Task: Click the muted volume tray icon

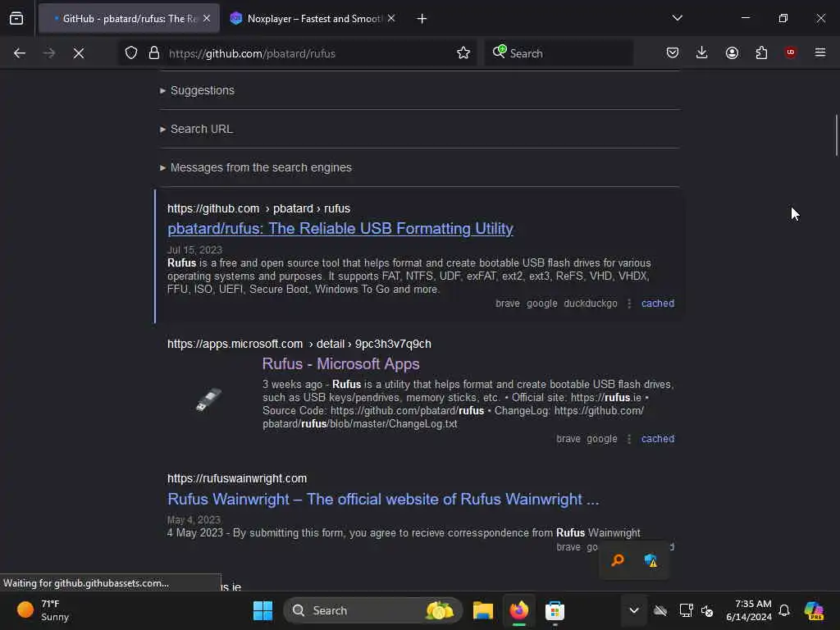Action: coord(708,610)
